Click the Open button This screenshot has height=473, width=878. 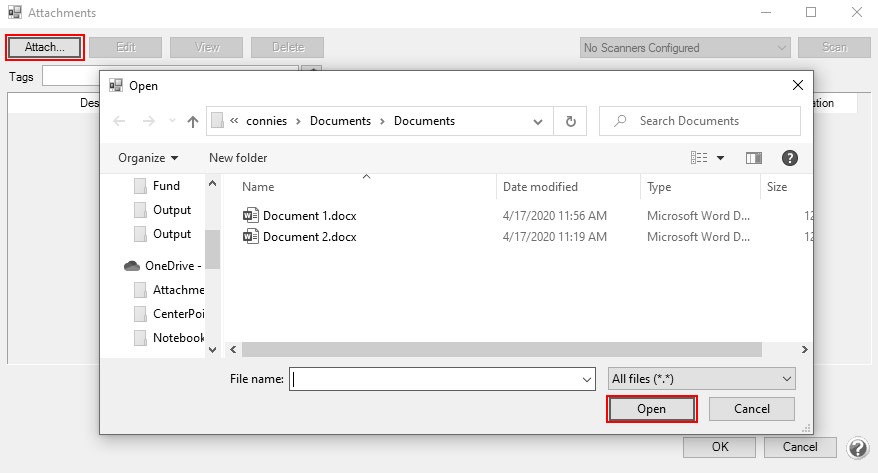click(x=651, y=409)
